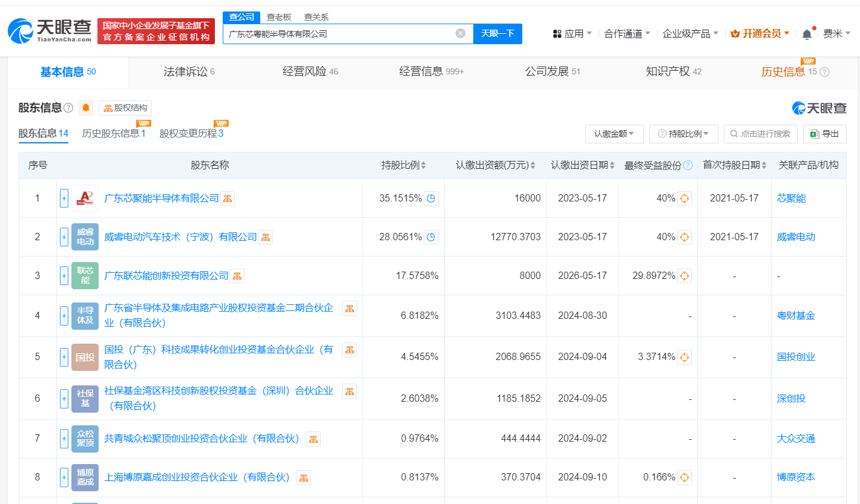Open relationship graph icon next to 威睿电动汽车技术
This screenshot has height=504, width=860.
[x=265, y=237]
